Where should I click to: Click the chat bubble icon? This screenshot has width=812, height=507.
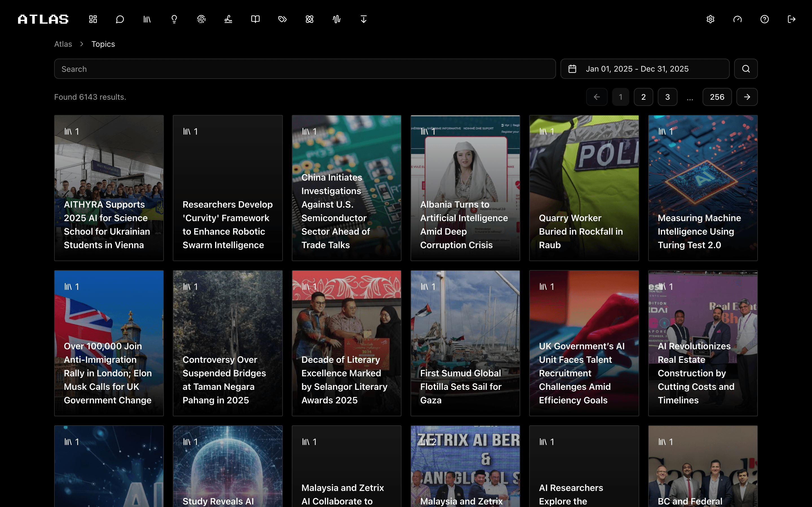click(120, 19)
